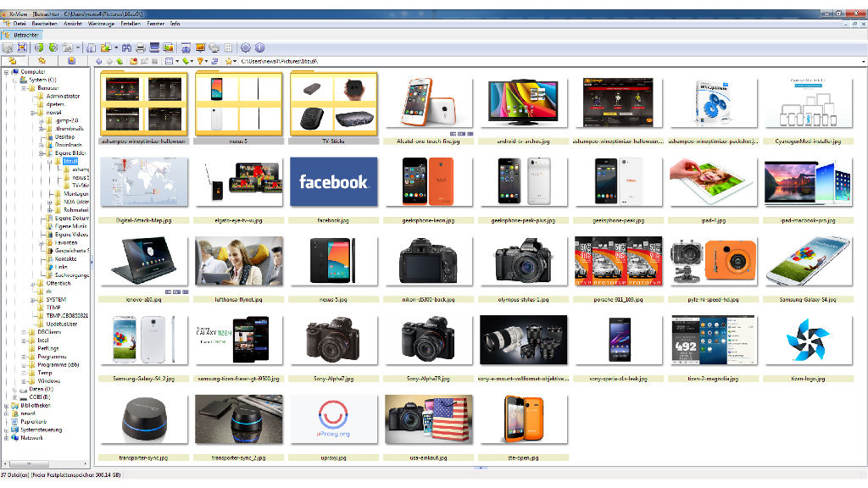868x488 pixels.
Task: Click the binoculars search icon
Action: [127, 48]
